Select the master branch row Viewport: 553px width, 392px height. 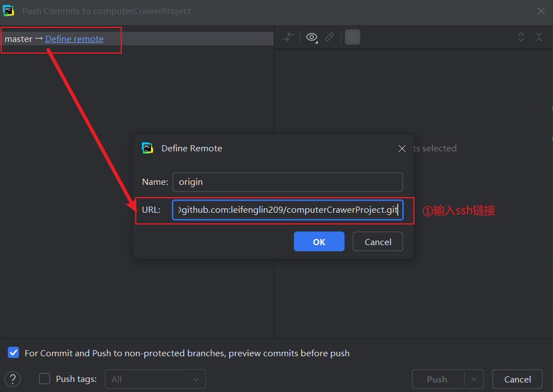click(x=137, y=39)
